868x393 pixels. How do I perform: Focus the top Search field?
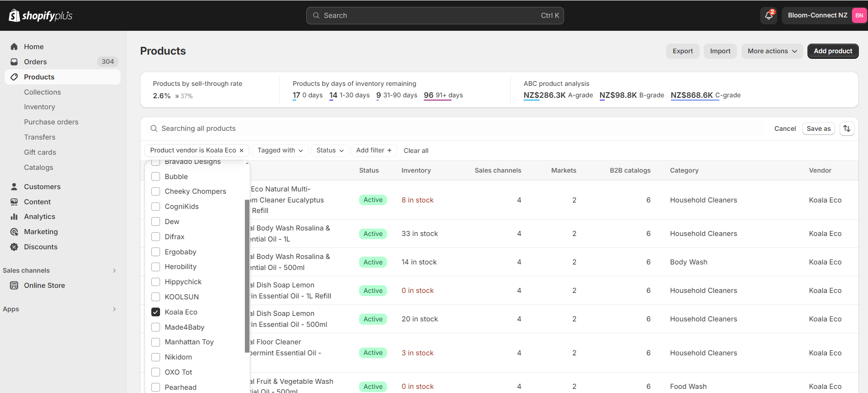coord(435,16)
